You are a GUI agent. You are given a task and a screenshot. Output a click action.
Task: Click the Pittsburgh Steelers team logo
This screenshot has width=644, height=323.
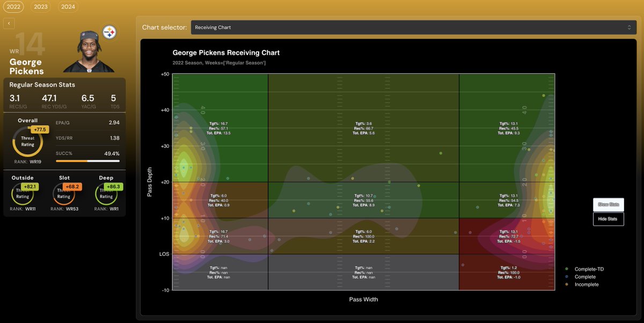pos(109,32)
